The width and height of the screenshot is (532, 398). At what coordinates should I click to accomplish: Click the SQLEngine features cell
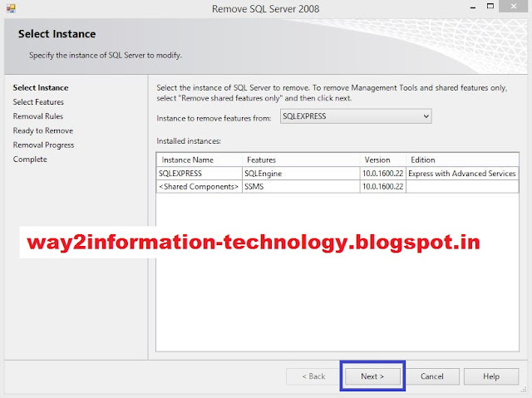301,173
